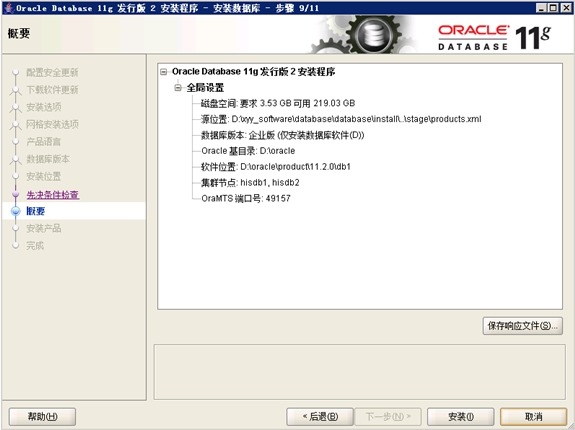This screenshot has height=430, width=575.
Task: Select the 安装产品 step in sidebar
Action: [x=44, y=228]
